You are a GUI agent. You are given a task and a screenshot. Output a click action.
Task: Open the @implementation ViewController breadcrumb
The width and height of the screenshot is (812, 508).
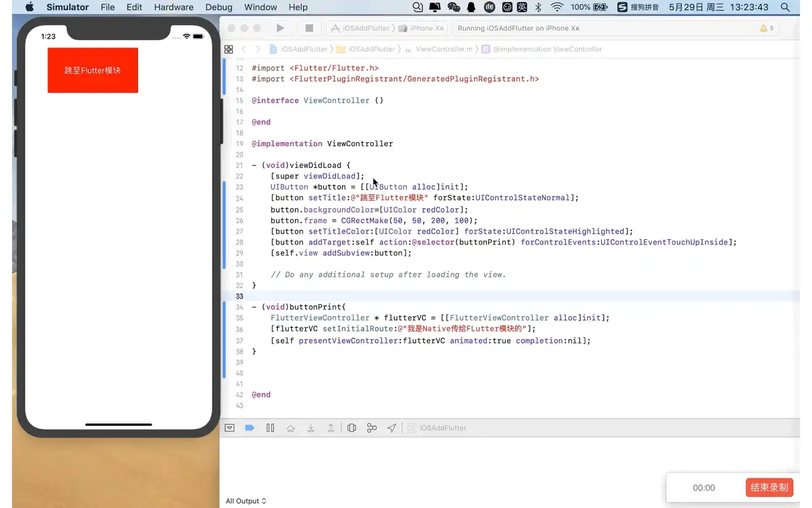[x=542, y=49]
